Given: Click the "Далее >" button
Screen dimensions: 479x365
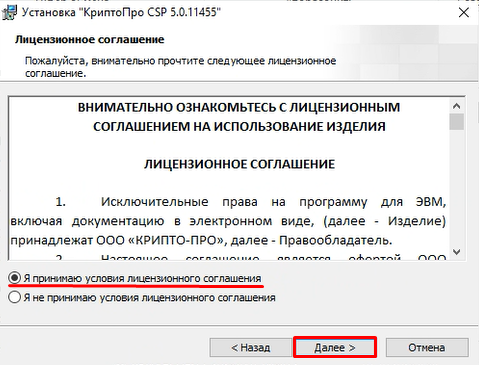Looking at the screenshot, I should tap(335, 347).
